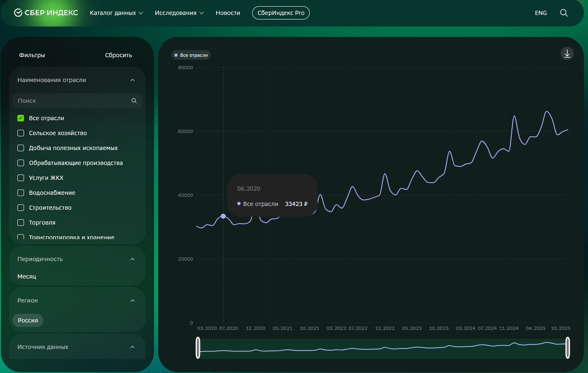Screen dimensions: 588x373
Task: Check the Строительство checkbox
Action: (x=21, y=208)
